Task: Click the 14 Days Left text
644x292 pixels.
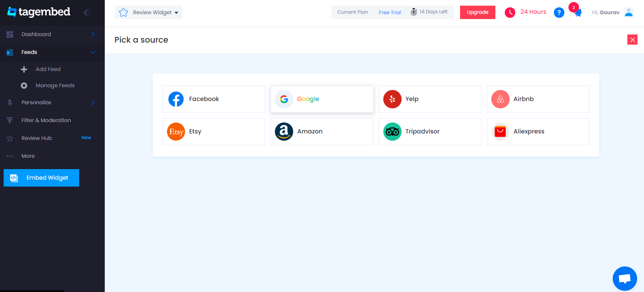Action: [x=434, y=12]
